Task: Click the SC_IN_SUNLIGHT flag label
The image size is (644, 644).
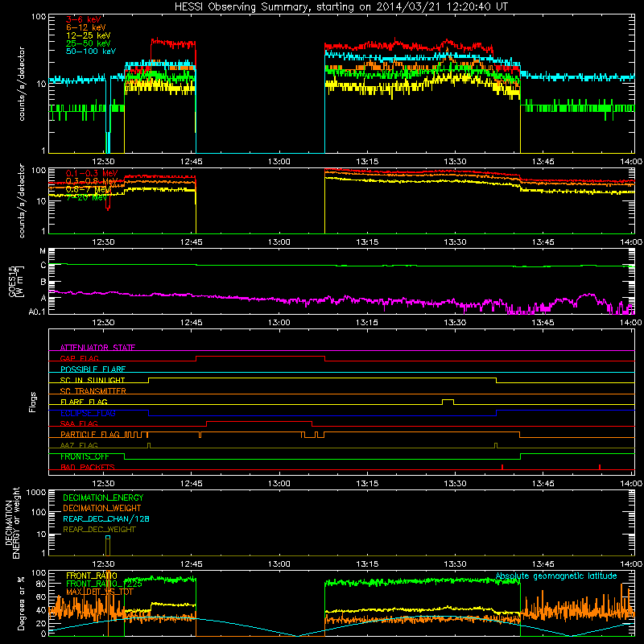Action: point(93,380)
